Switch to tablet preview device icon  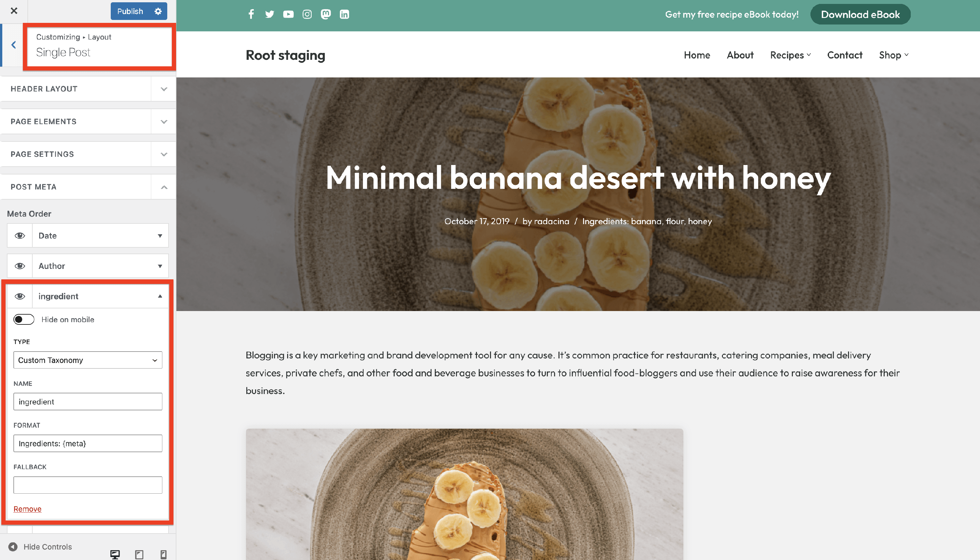point(139,554)
